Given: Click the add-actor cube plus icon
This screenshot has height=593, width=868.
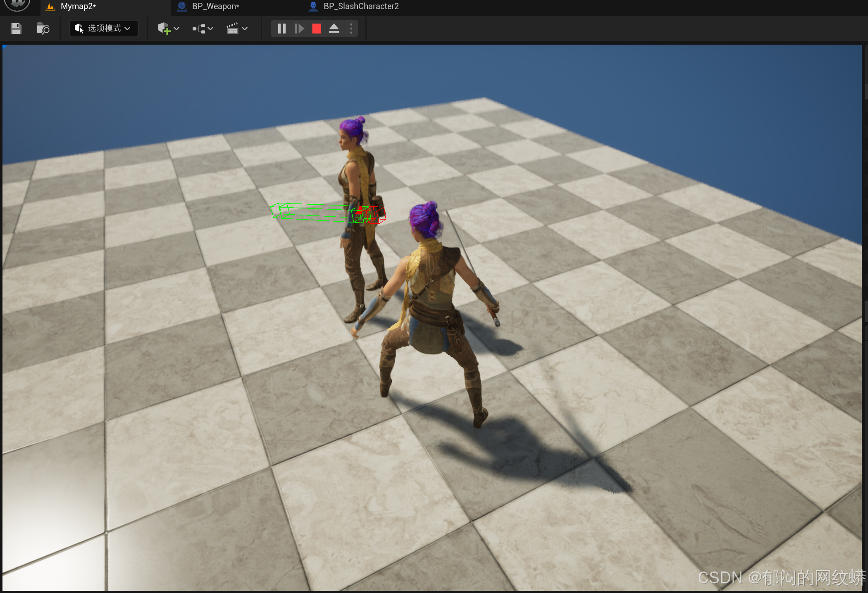Looking at the screenshot, I should click(164, 29).
